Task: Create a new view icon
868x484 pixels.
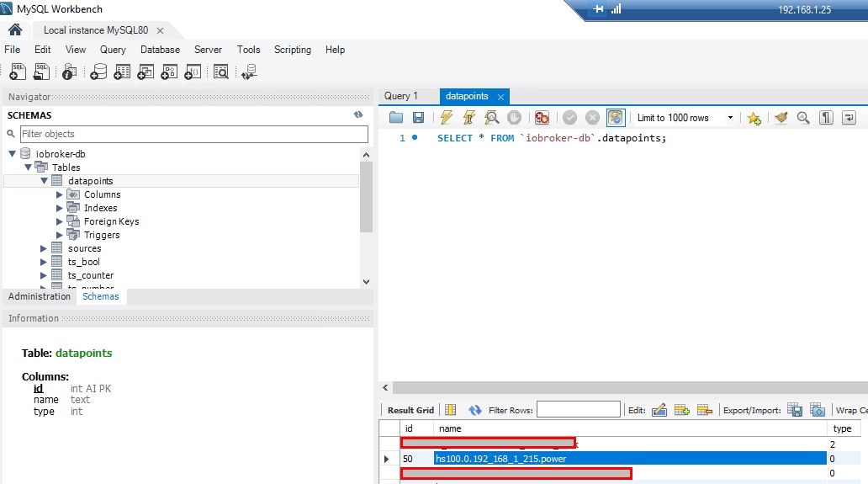Action: 146,72
